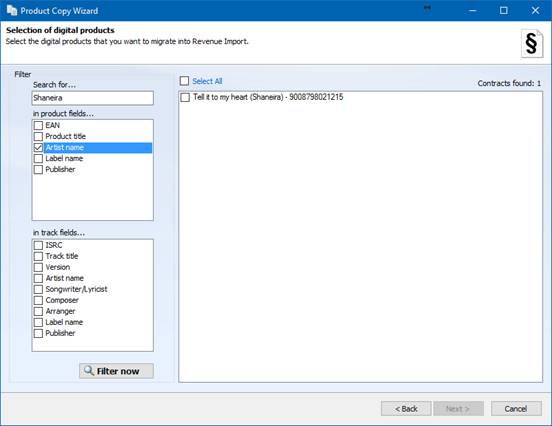Viewport: 552px width, 426px height.
Task: Uncheck the Artist name product field
Action: coord(38,148)
